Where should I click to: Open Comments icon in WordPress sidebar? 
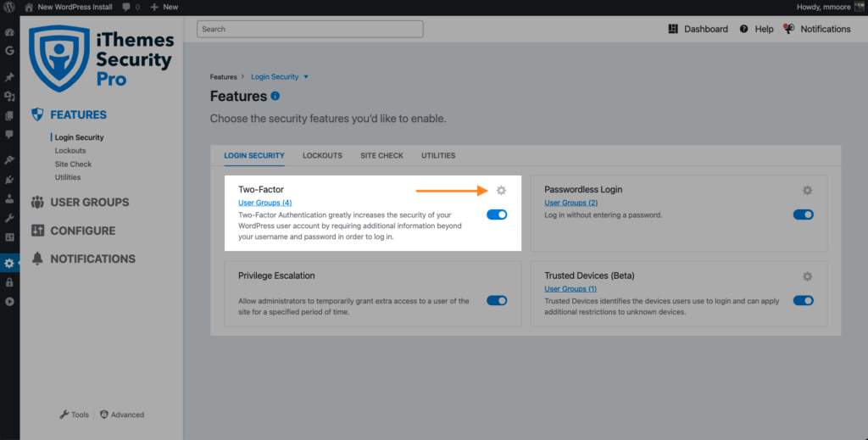pos(9,135)
